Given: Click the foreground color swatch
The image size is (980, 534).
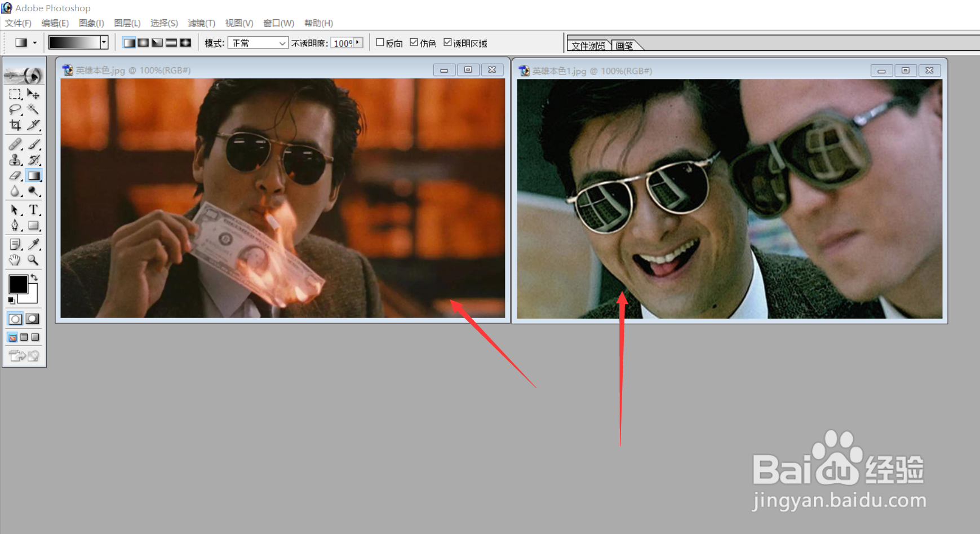Looking at the screenshot, I should coord(17,284).
